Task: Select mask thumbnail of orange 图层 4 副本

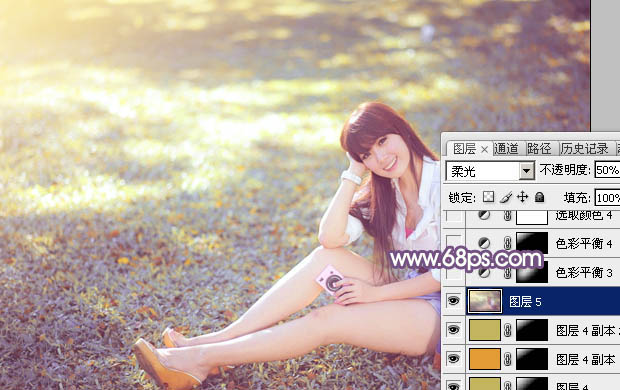Action: pos(532,359)
